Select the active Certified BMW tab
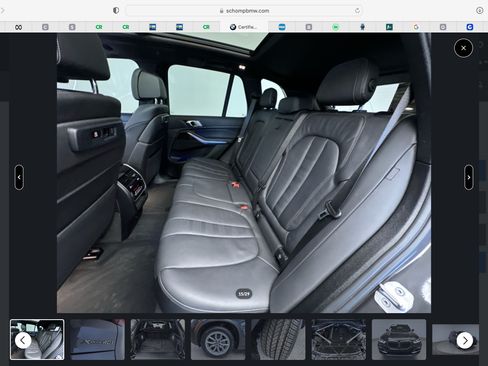This screenshot has width=488, height=366. click(244, 27)
